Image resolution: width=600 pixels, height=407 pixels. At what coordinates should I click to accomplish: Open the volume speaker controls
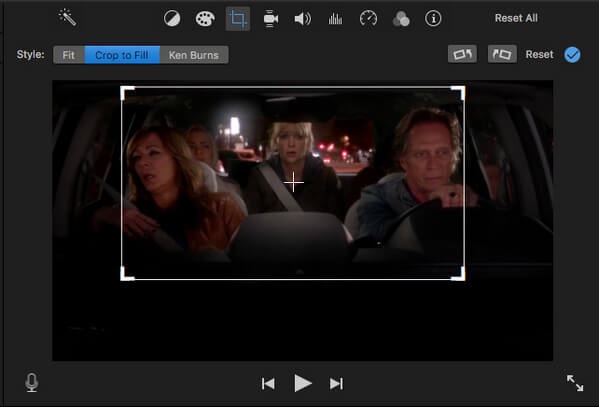[303, 19]
